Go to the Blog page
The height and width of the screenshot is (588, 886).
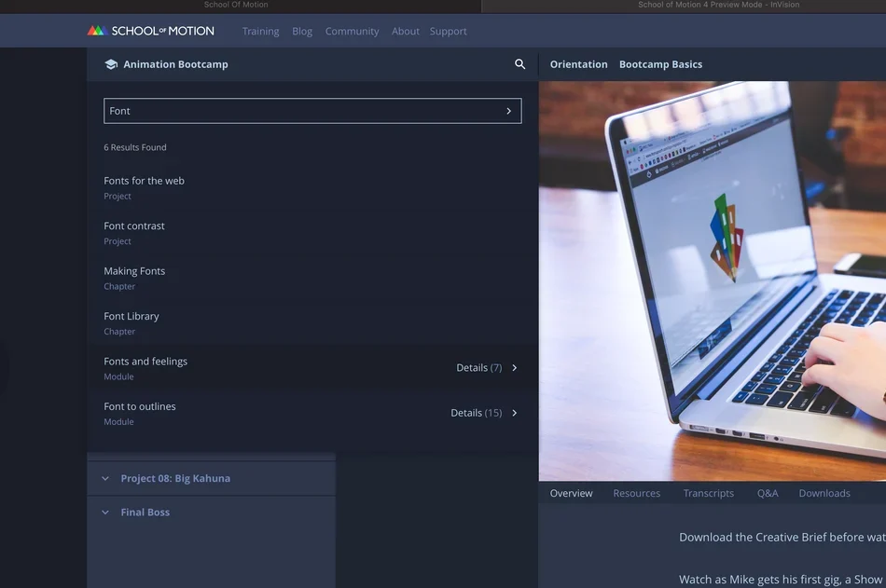click(302, 31)
